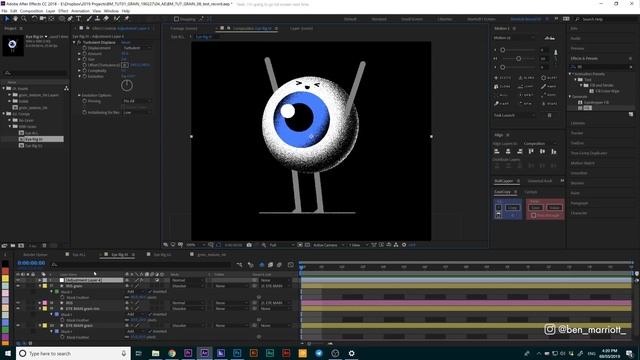Click the align horizontal center icon
The height and width of the screenshot is (360, 640).
508,151
